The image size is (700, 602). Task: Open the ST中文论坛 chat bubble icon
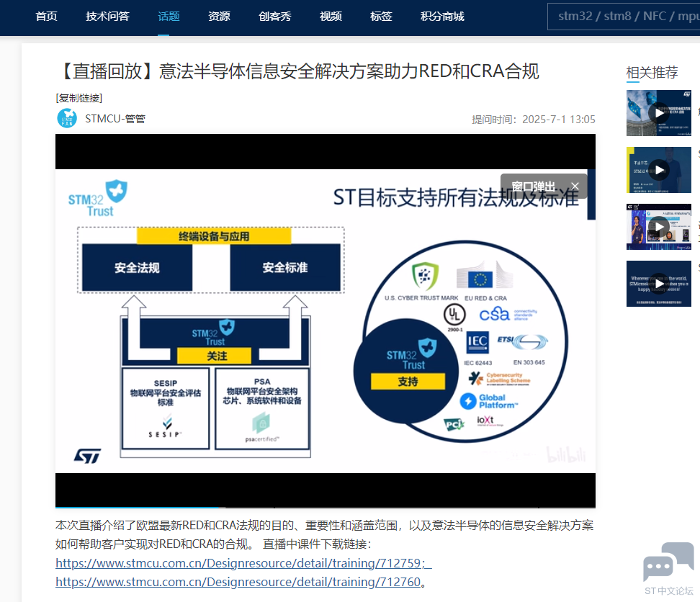click(x=669, y=562)
